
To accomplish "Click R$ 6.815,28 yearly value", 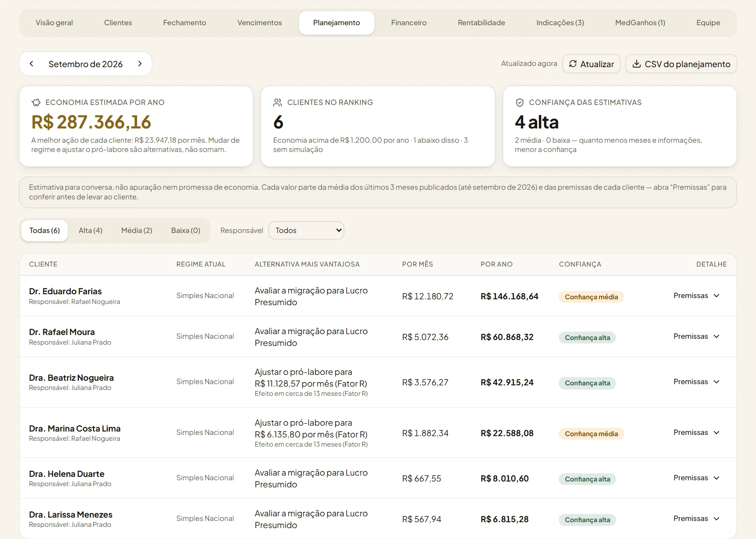I will (x=504, y=519).
